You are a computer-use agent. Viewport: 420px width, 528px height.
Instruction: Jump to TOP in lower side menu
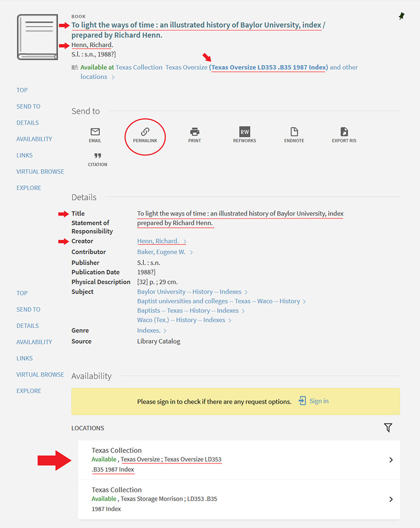point(22,293)
